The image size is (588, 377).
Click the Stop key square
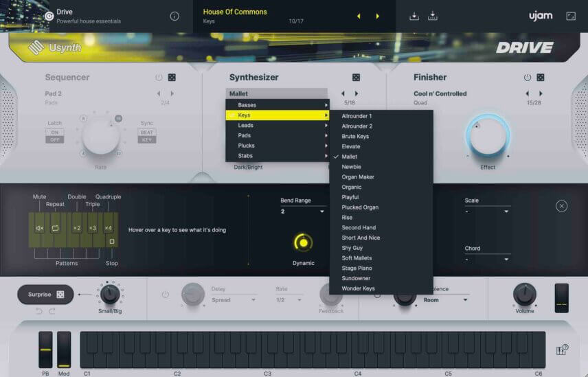pos(112,241)
